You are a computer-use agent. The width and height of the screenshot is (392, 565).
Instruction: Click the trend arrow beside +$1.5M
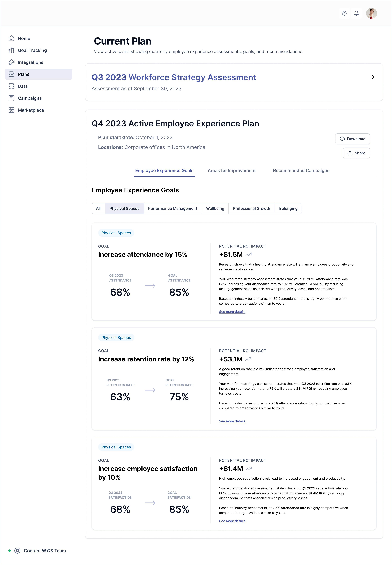(x=249, y=254)
